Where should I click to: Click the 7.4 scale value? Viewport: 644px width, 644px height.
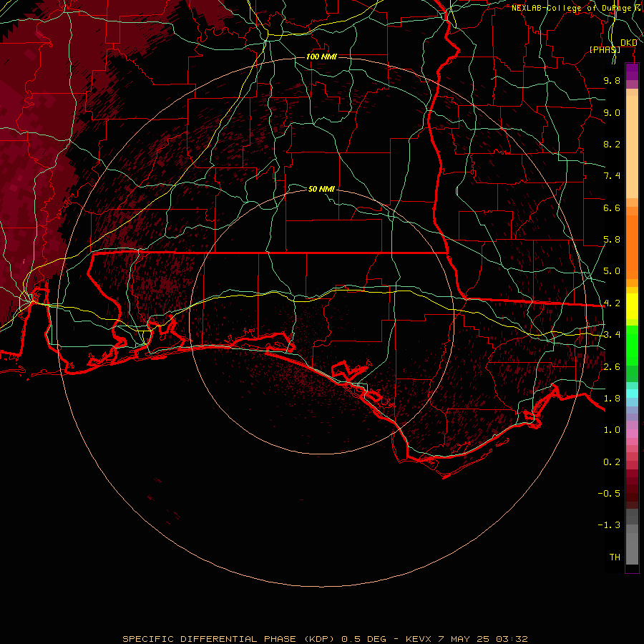(612, 176)
